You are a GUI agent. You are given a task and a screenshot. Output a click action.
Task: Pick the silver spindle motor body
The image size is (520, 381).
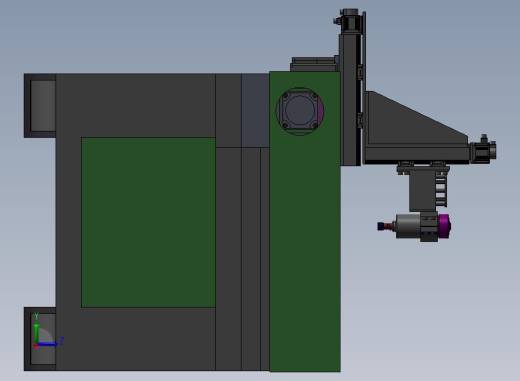408,226
